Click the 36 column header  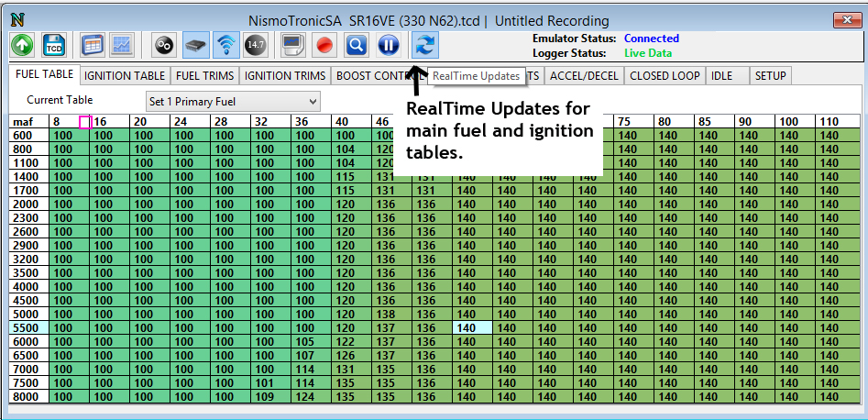(311, 122)
